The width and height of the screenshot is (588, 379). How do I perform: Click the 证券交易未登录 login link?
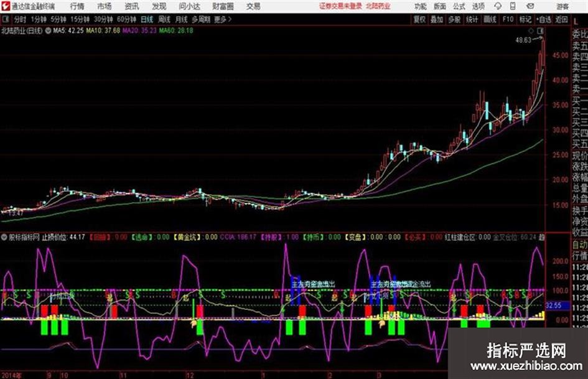click(x=340, y=6)
